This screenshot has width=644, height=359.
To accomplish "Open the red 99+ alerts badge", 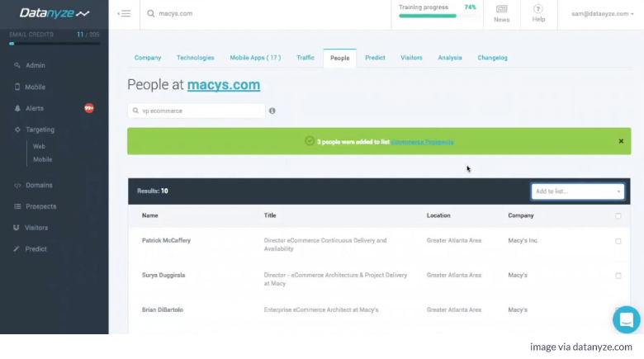I will coord(89,108).
